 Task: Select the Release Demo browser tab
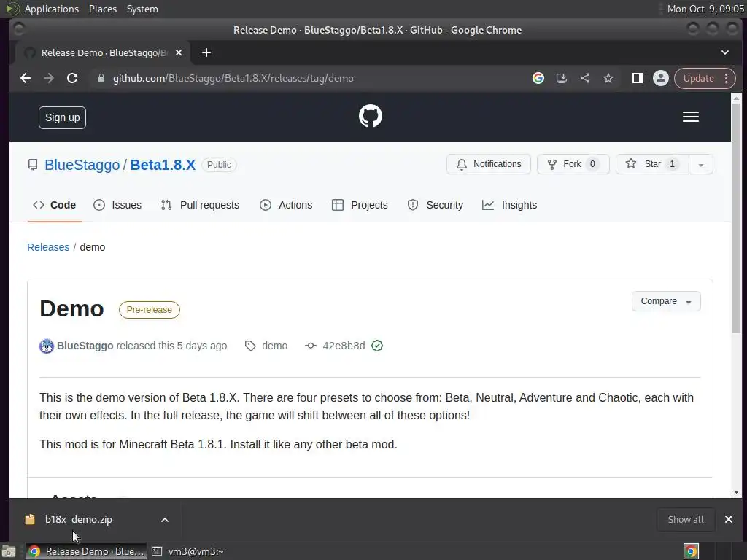click(103, 52)
